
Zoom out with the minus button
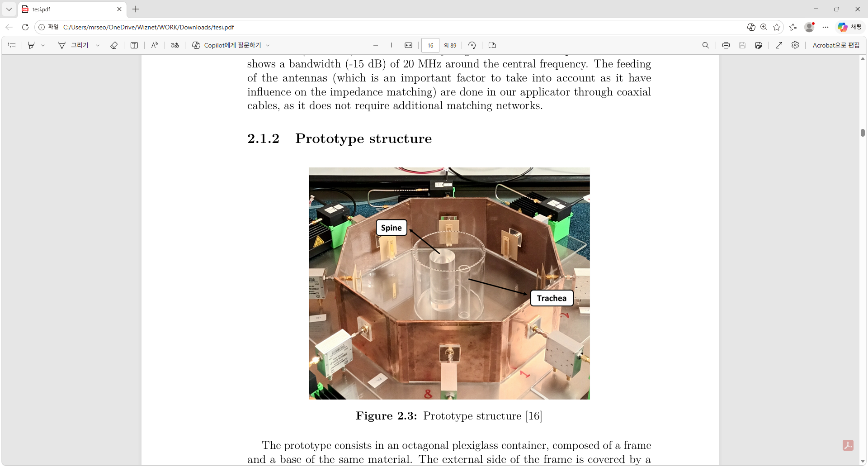point(375,45)
